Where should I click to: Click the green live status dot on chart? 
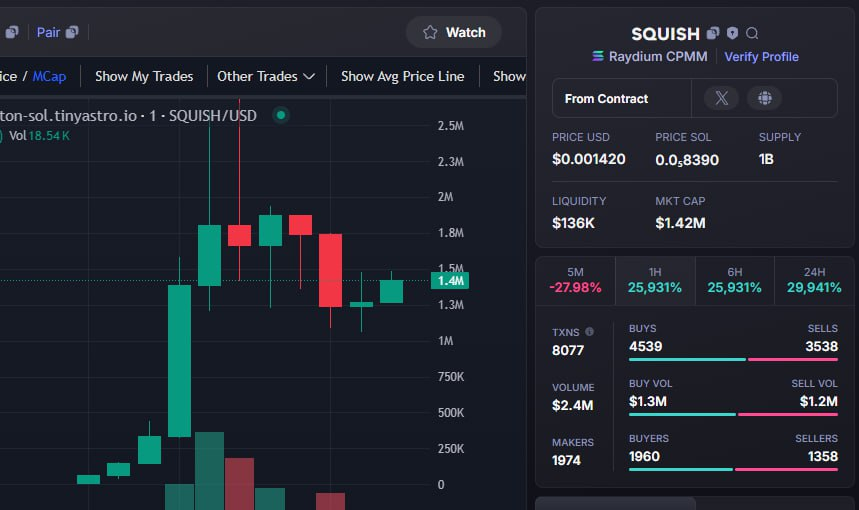point(281,115)
